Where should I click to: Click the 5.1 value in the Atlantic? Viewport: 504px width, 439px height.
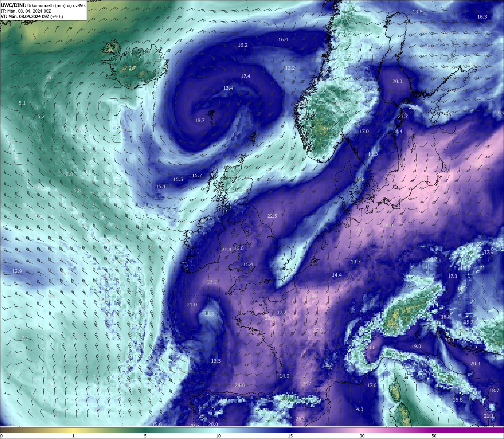tap(22, 103)
